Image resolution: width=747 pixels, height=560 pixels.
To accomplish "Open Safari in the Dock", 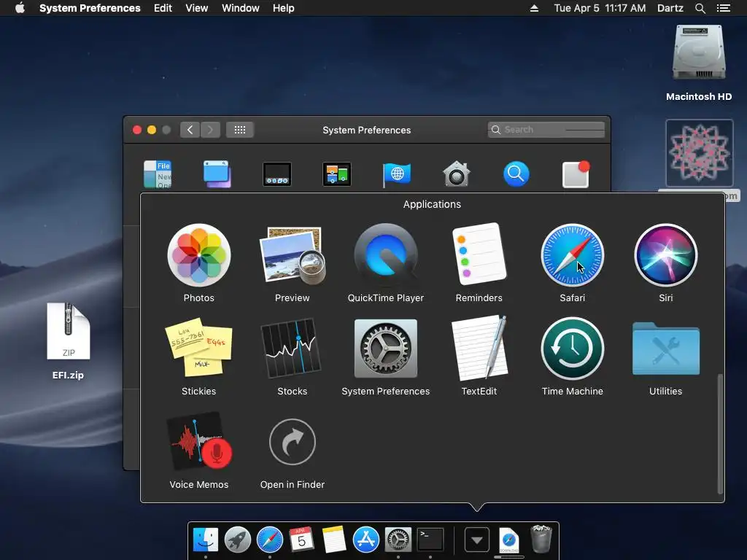I will pyautogui.click(x=270, y=540).
